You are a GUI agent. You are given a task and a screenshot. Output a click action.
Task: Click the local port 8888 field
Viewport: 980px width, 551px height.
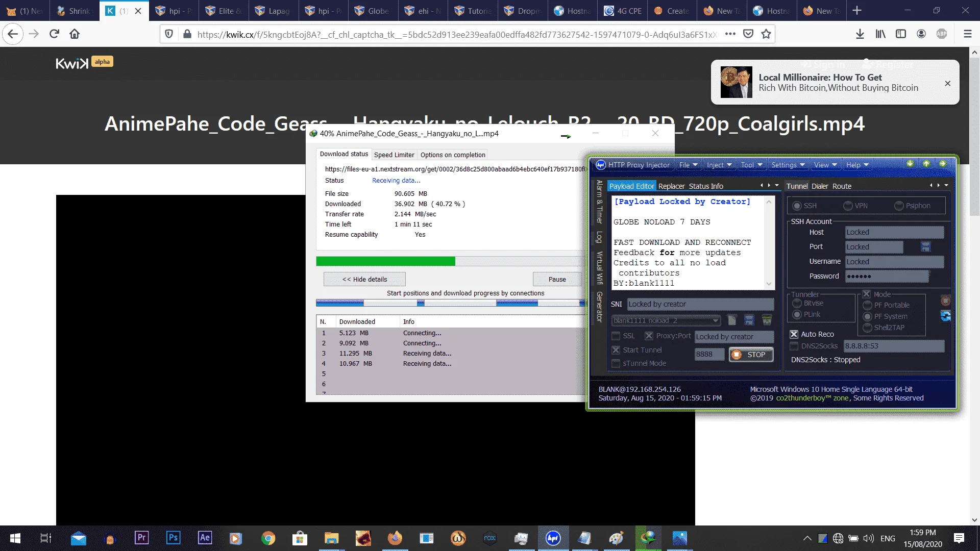coord(709,355)
